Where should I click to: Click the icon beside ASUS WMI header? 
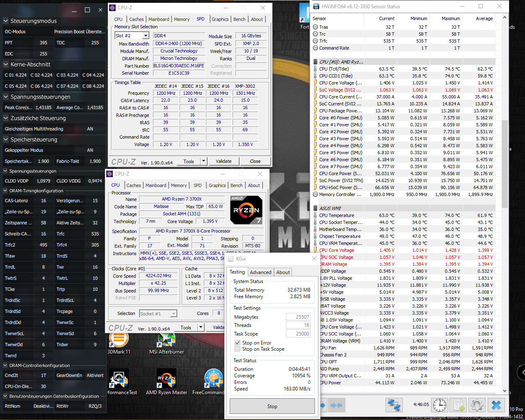315,208
